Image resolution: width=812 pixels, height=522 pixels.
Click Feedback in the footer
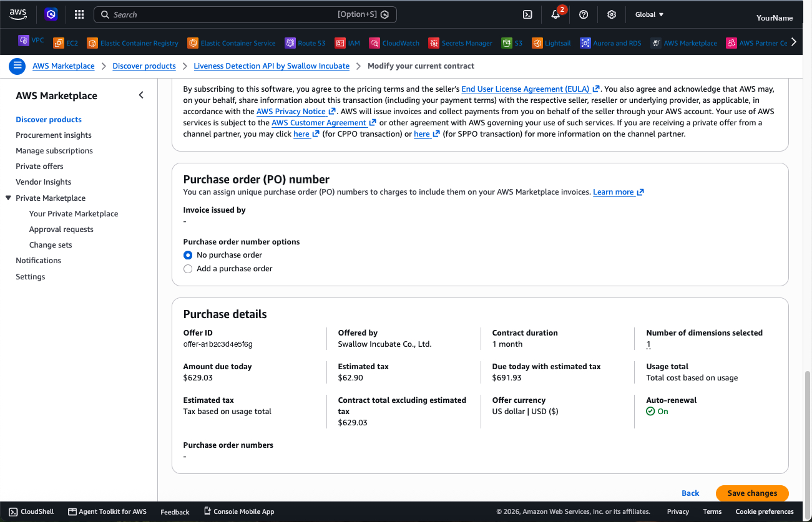click(x=175, y=512)
